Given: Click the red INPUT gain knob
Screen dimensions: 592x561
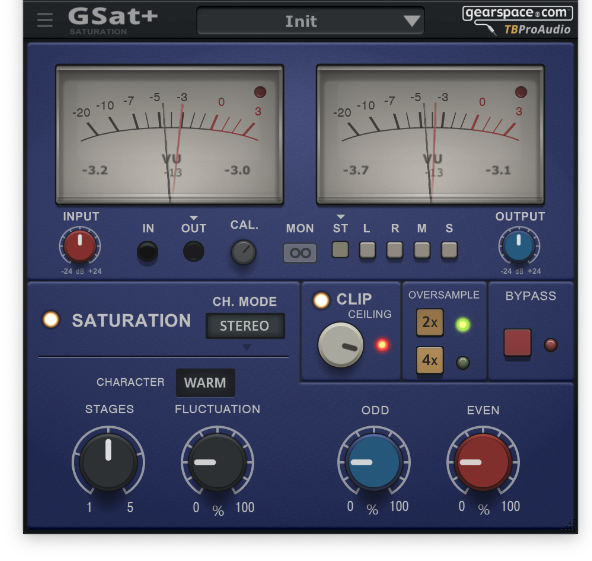Looking at the screenshot, I should click(x=80, y=246).
